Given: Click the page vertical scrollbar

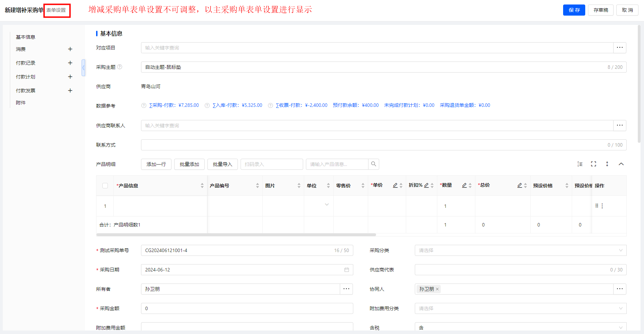Looking at the screenshot, I should [x=639, y=84].
